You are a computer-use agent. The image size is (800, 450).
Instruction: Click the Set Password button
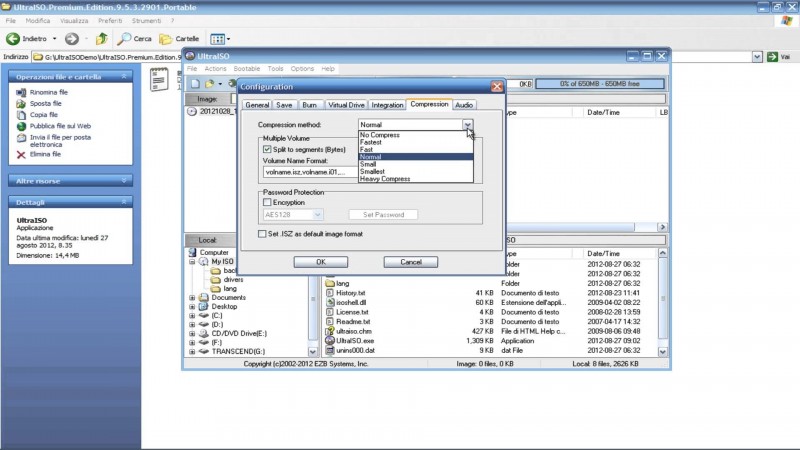pyautogui.click(x=383, y=215)
